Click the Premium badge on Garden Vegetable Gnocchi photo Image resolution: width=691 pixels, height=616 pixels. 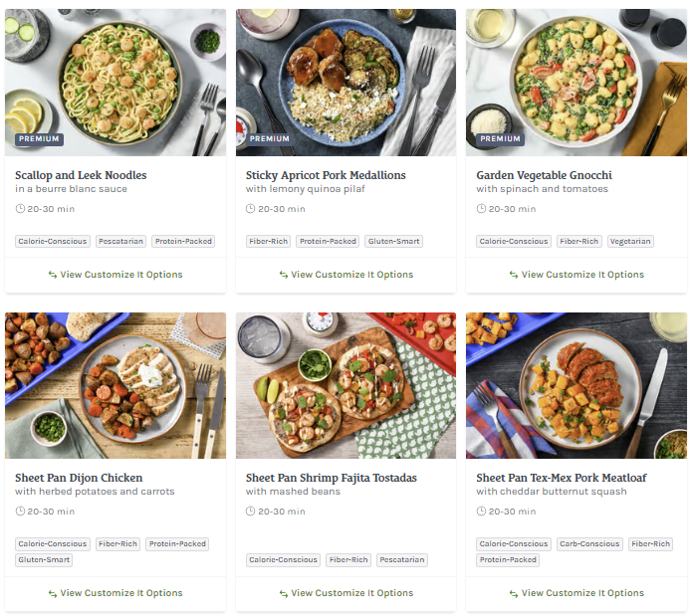tap(500, 139)
